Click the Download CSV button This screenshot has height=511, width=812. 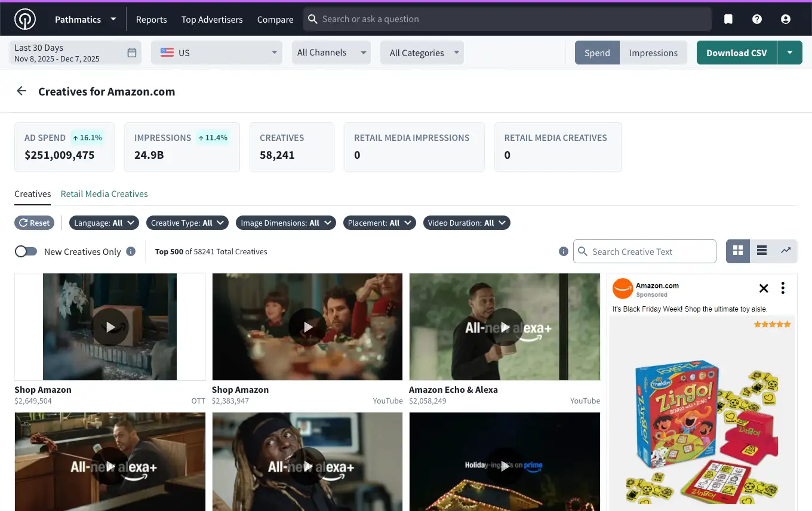click(737, 53)
